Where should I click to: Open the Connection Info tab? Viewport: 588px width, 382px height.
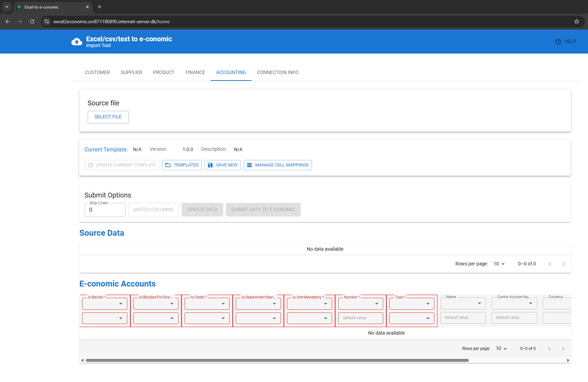pyautogui.click(x=278, y=72)
